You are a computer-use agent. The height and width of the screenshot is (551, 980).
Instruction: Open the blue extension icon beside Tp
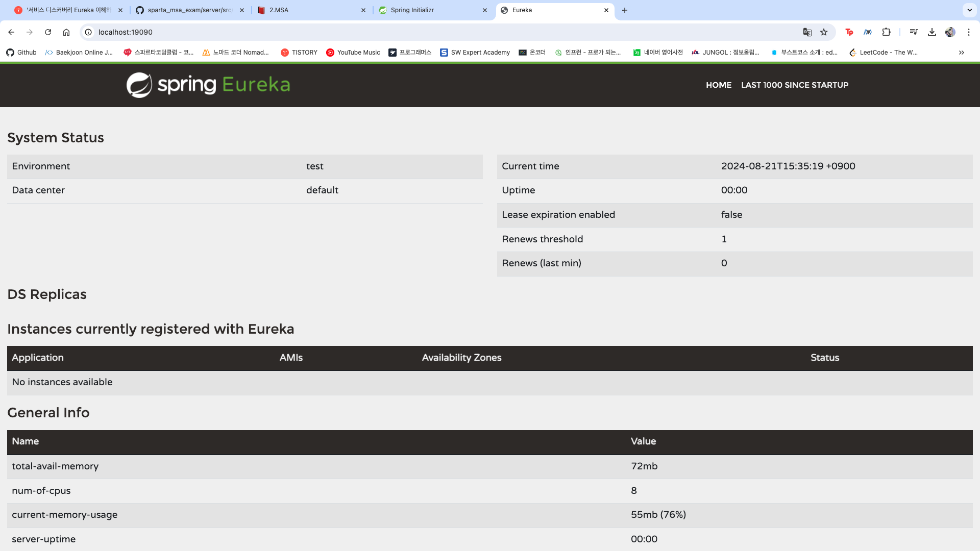(868, 32)
